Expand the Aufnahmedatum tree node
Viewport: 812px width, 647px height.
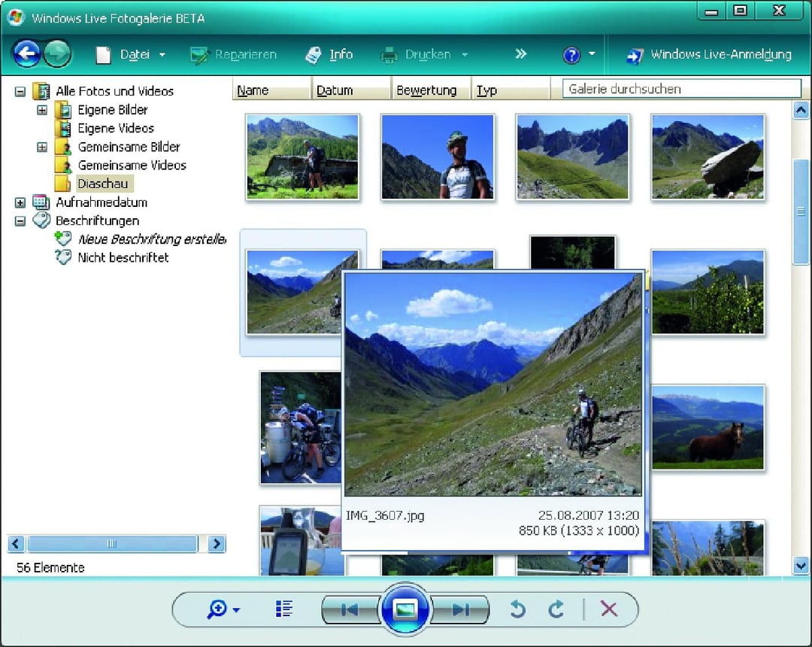tap(20, 202)
